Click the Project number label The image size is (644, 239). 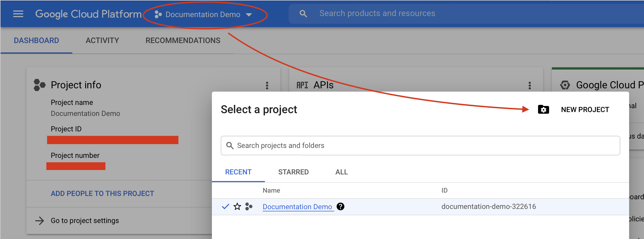tap(75, 155)
